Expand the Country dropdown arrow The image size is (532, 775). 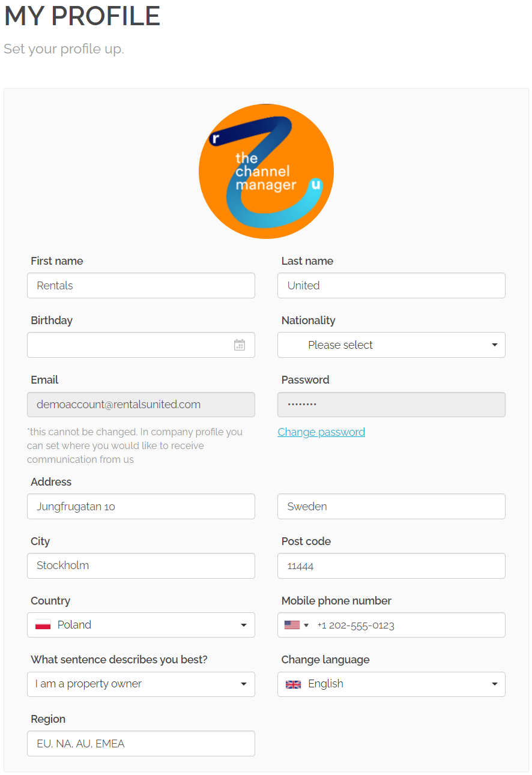[x=243, y=625]
